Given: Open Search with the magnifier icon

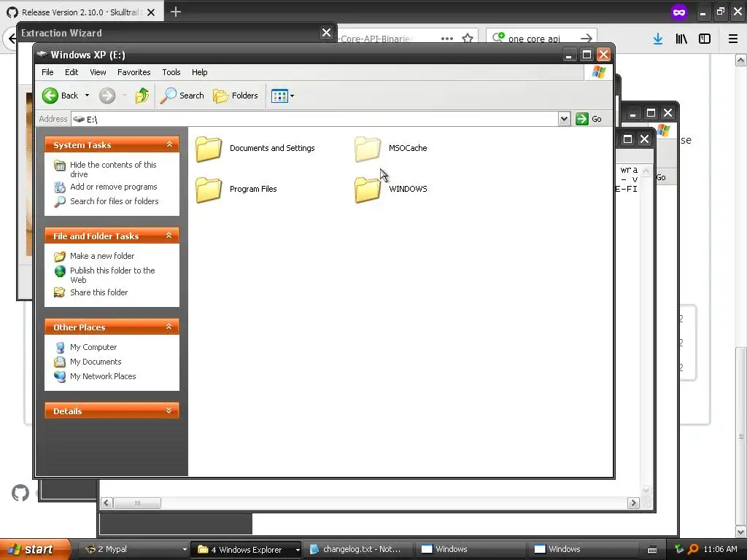Looking at the screenshot, I should pos(182,96).
